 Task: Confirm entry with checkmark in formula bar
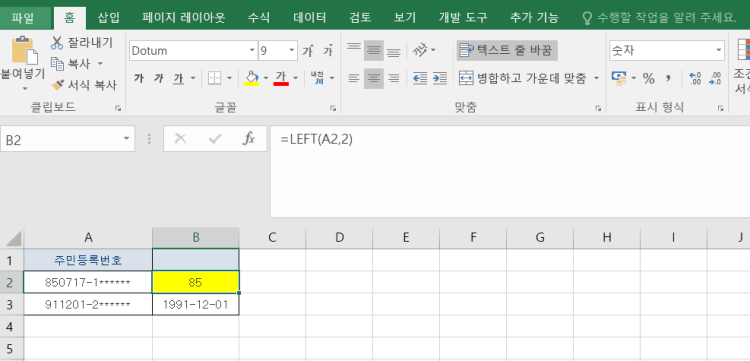[215, 139]
